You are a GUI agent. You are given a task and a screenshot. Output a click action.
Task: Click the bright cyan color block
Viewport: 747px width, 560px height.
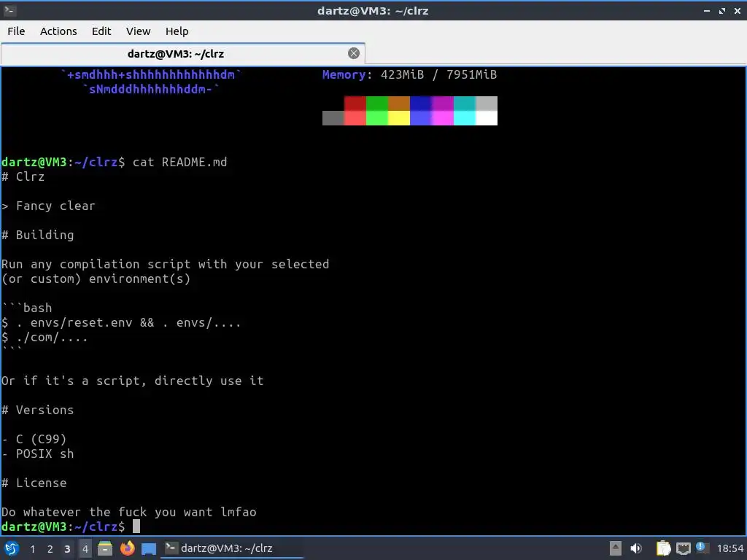tap(465, 118)
